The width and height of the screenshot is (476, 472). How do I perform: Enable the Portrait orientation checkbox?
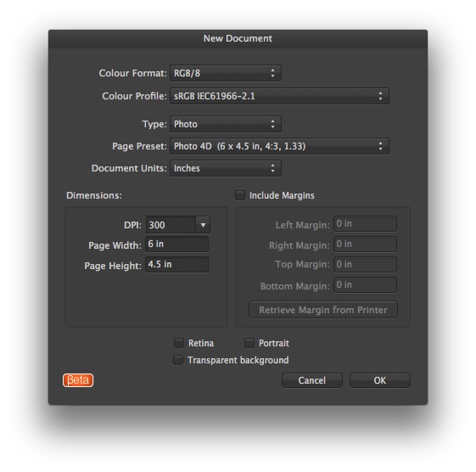click(x=249, y=343)
